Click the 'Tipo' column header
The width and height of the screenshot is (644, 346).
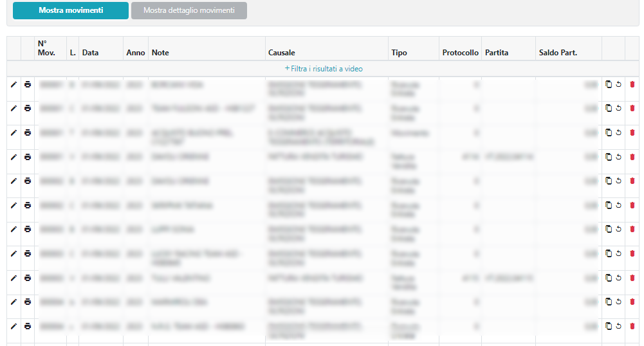tap(399, 53)
